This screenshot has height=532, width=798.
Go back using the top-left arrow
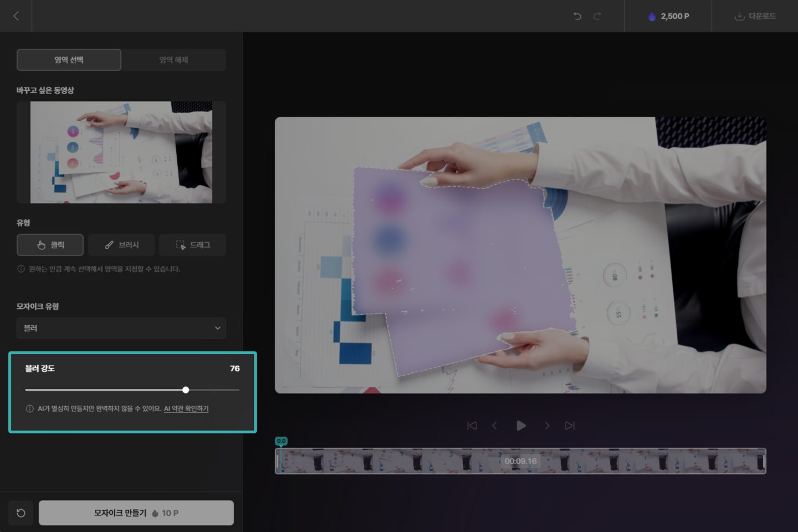[x=16, y=16]
